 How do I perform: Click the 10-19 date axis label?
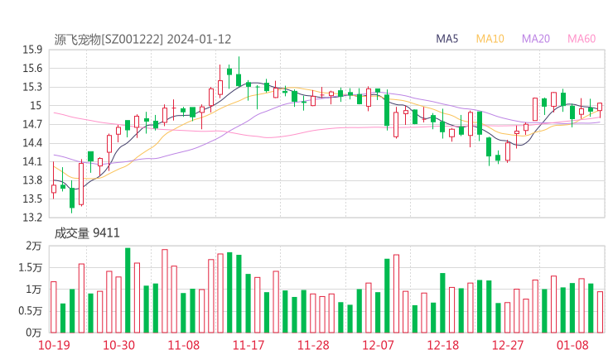click(54, 345)
